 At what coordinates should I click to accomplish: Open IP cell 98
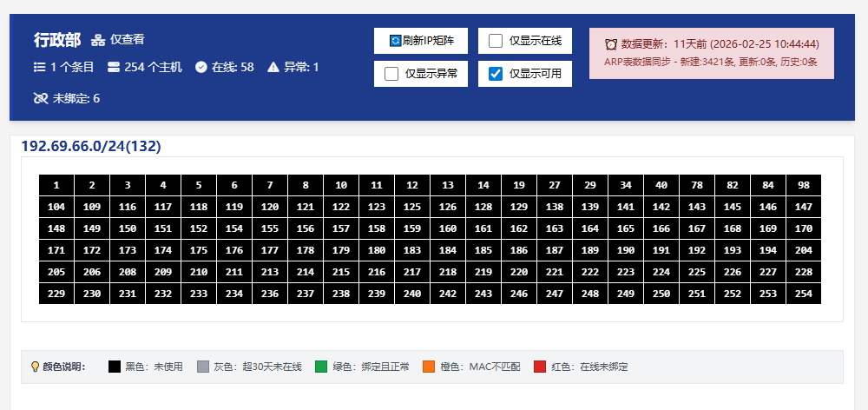804,186
